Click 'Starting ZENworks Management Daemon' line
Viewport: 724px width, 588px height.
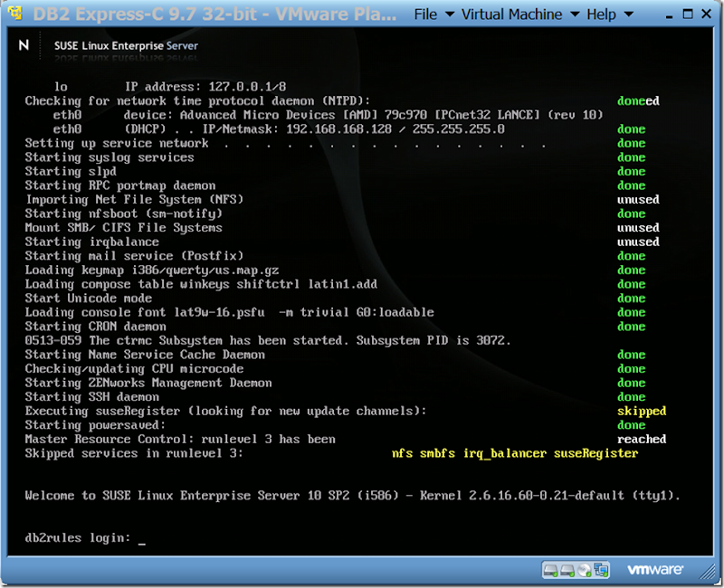pyautogui.click(x=148, y=383)
